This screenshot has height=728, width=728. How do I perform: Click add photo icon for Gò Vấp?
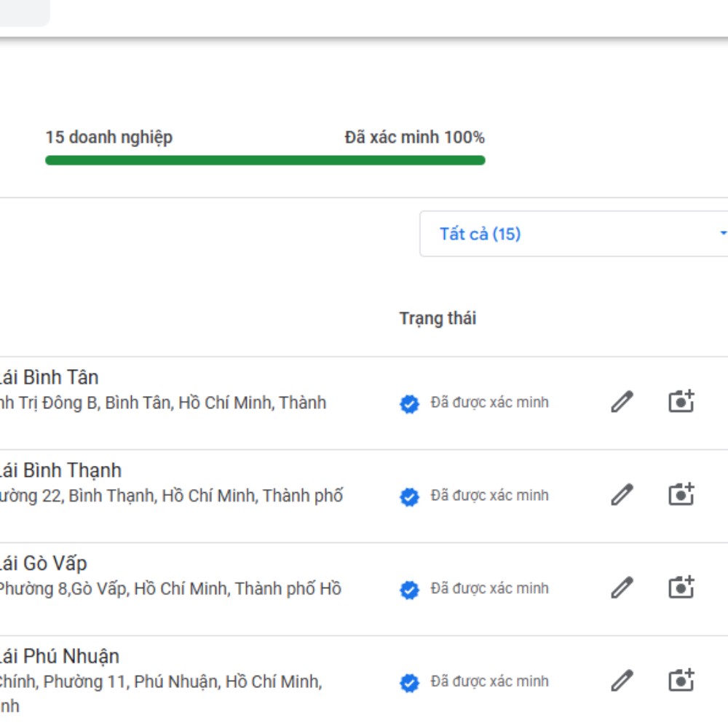tap(681, 587)
